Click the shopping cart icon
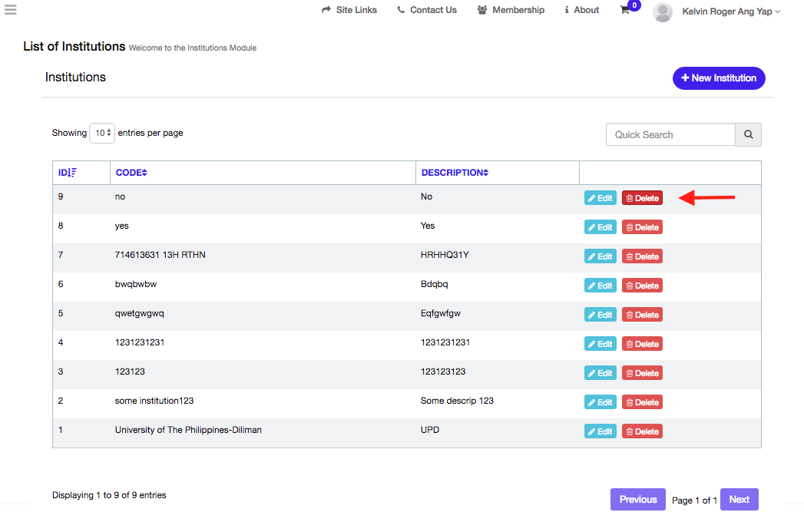The height and width of the screenshot is (532, 804). click(x=624, y=11)
